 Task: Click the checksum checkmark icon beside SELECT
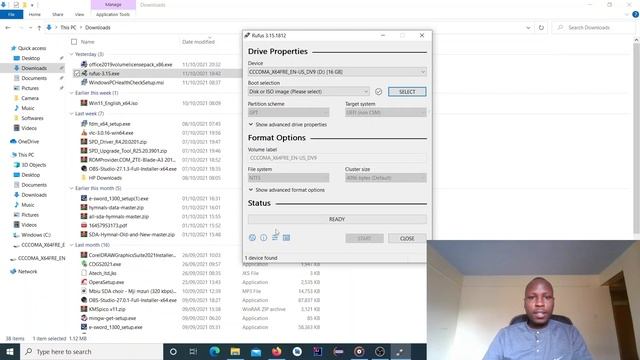point(378,91)
